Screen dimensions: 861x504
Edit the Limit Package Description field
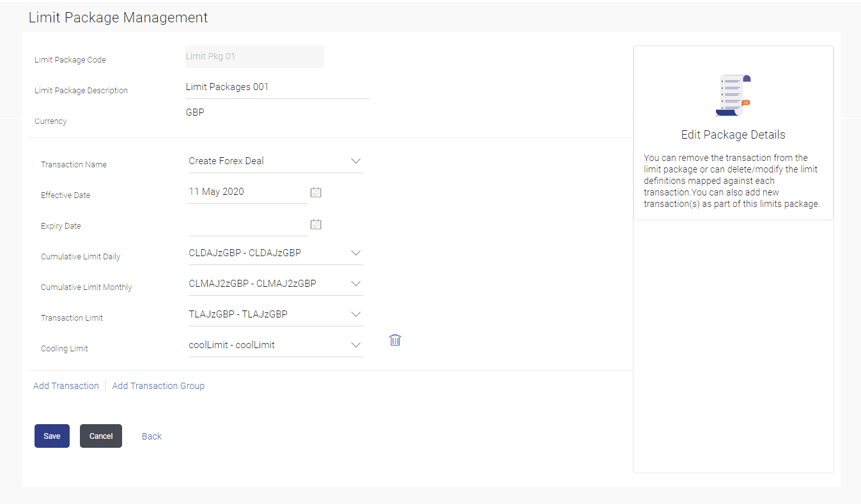click(x=276, y=88)
